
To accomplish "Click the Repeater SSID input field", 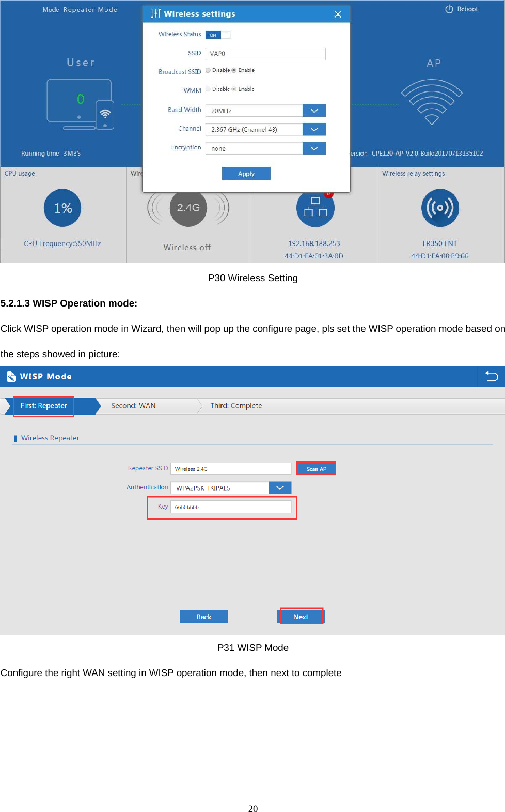I will 231,469.
